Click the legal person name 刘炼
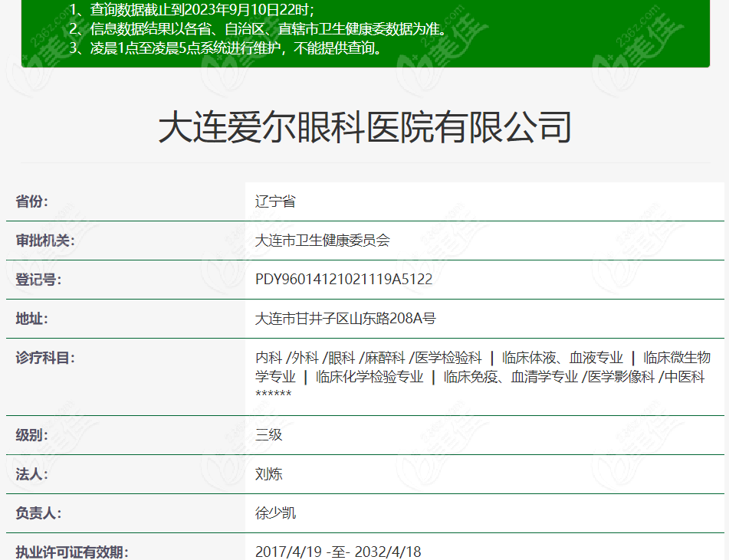This screenshot has width=729, height=560. 269,474
